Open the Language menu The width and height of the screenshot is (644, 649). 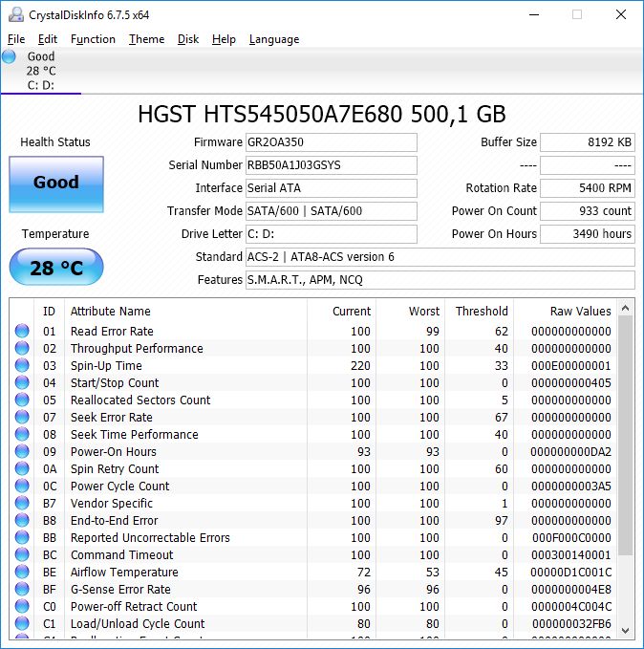click(274, 39)
